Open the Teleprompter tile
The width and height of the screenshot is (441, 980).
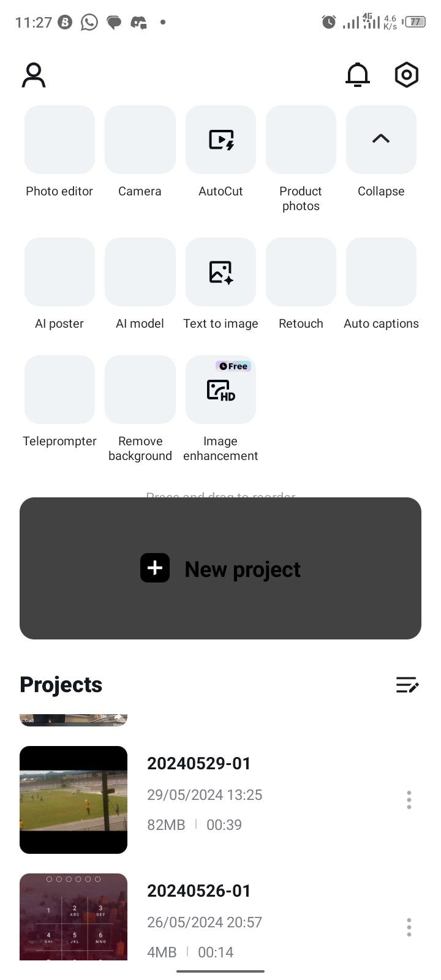tap(59, 390)
